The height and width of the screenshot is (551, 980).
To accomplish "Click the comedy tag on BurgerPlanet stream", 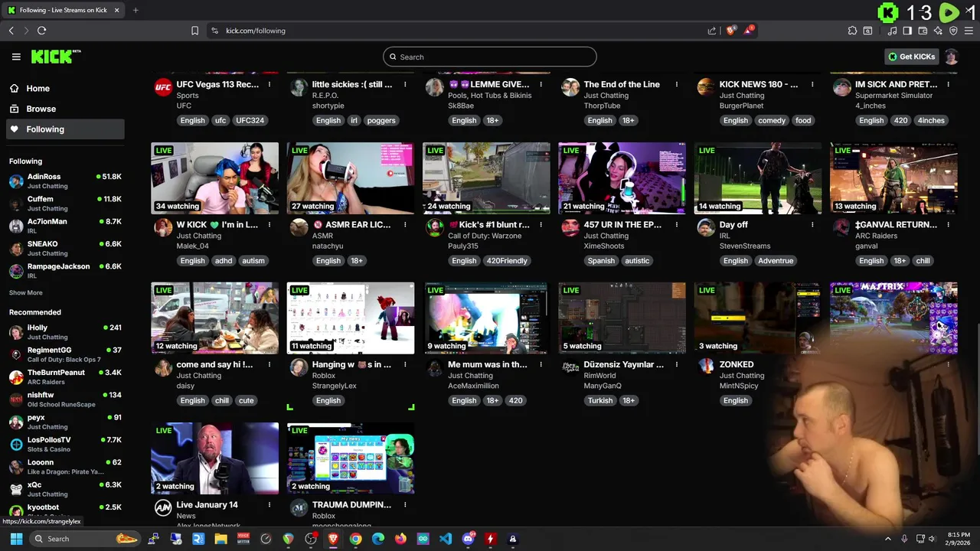I will tap(772, 120).
